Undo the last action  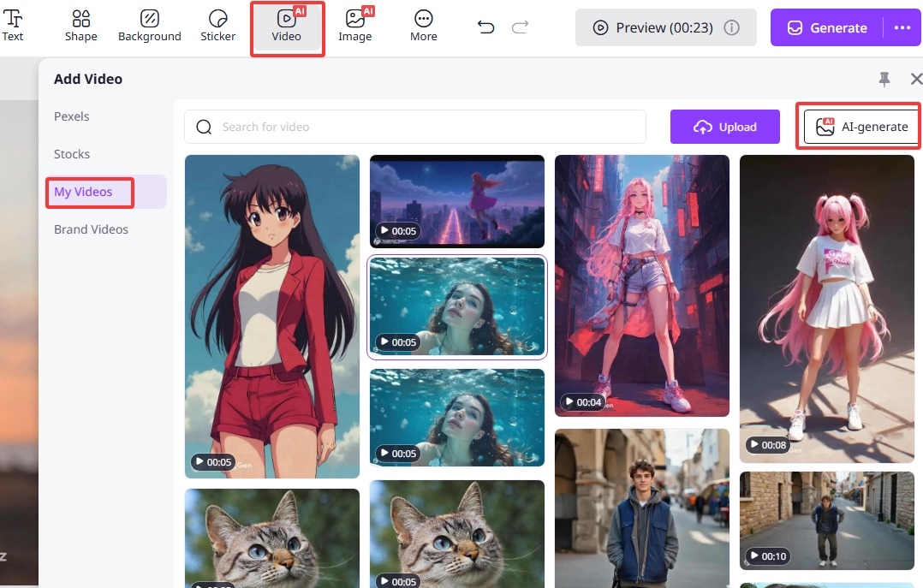(x=485, y=27)
